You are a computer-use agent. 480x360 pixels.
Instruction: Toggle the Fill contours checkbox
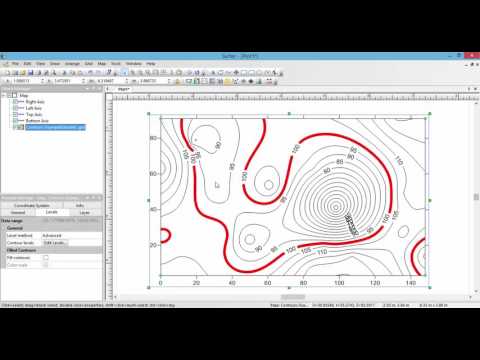[x=46, y=258]
